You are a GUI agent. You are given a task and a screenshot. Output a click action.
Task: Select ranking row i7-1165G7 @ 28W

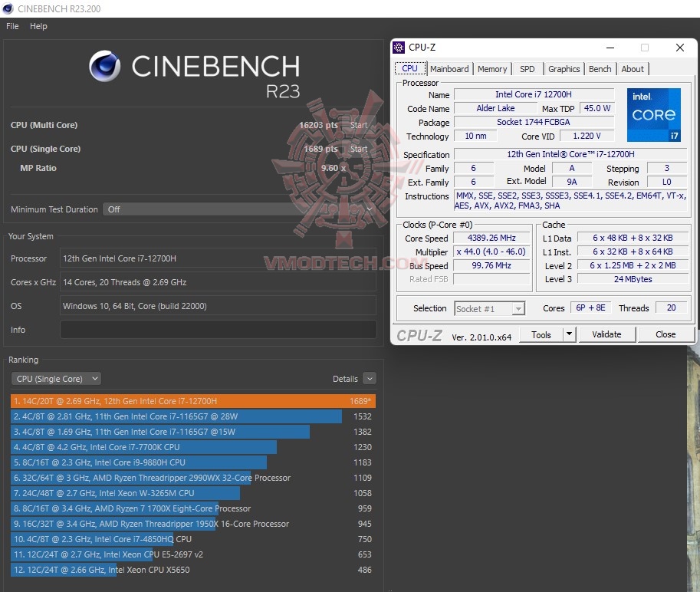click(x=193, y=416)
